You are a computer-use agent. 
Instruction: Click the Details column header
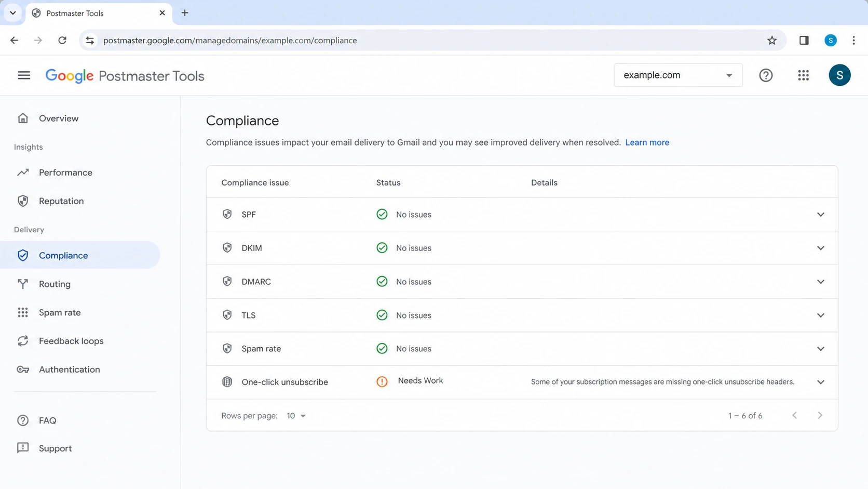pyautogui.click(x=544, y=183)
